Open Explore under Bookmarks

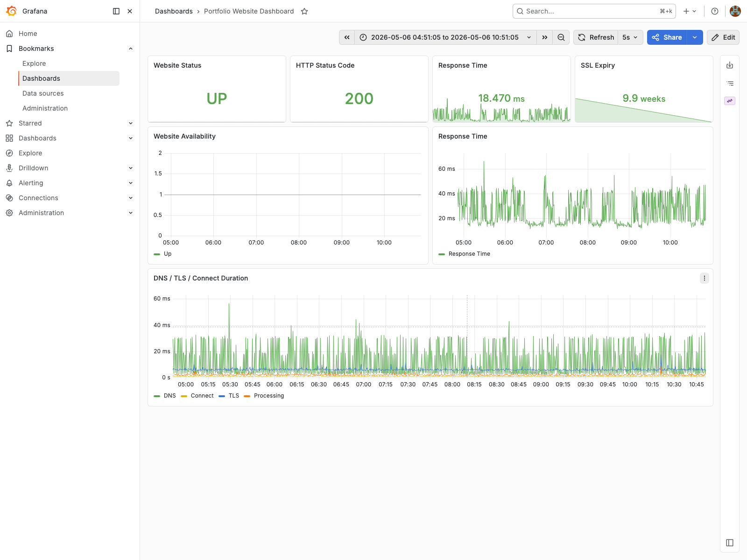point(34,63)
